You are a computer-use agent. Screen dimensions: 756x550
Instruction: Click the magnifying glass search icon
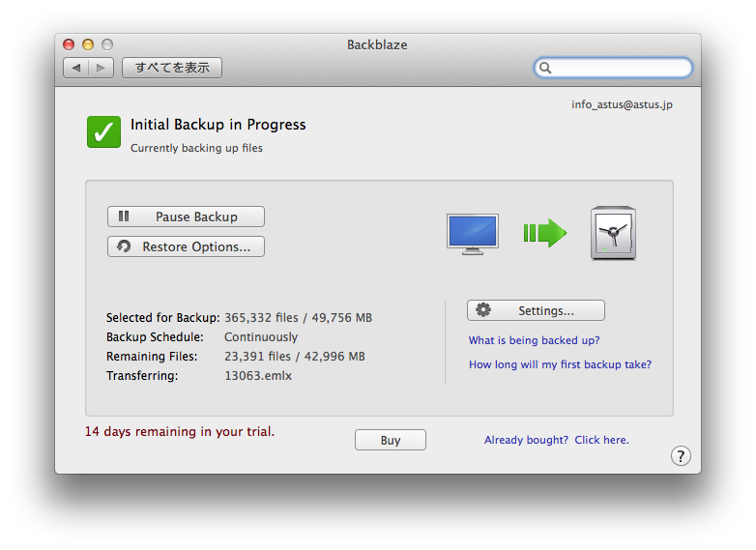pos(545,68)
